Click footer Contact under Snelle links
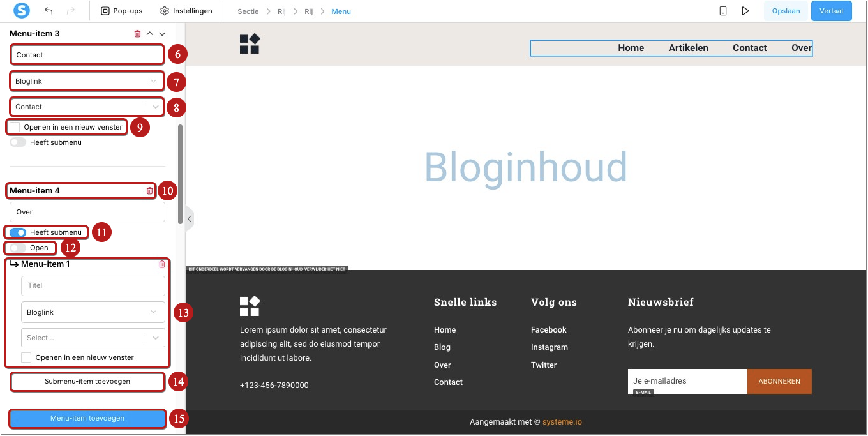This screenshot has width=868, height=436. click(x=449, y=382)
